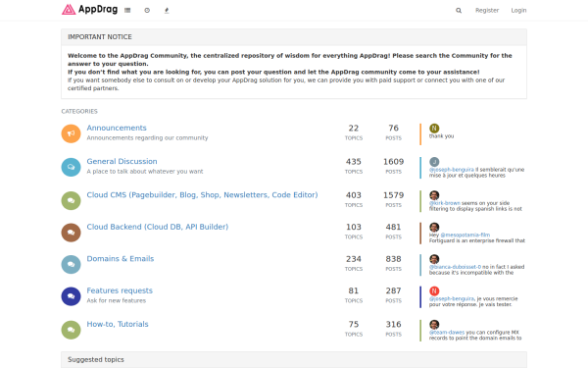Screen dimensions: 588x368
Task: Open popular topics via the flame icon
Action: click(x=167, y=10)
